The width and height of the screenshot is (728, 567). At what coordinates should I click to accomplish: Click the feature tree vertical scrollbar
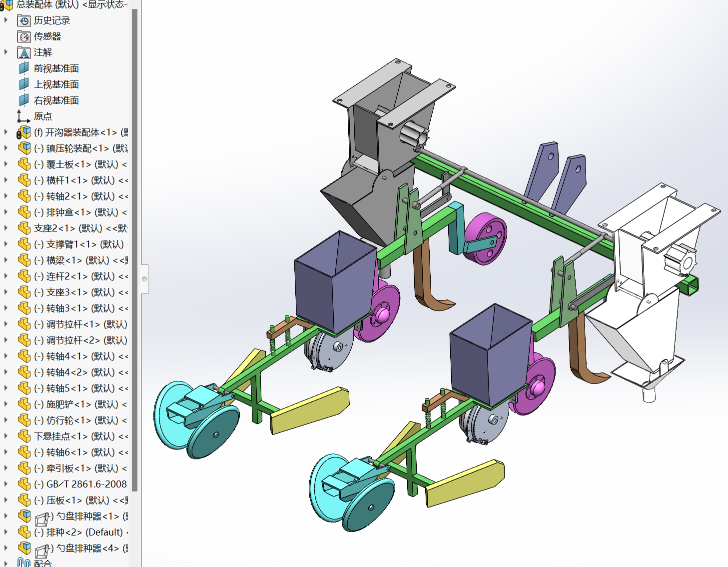coord(134,250)
